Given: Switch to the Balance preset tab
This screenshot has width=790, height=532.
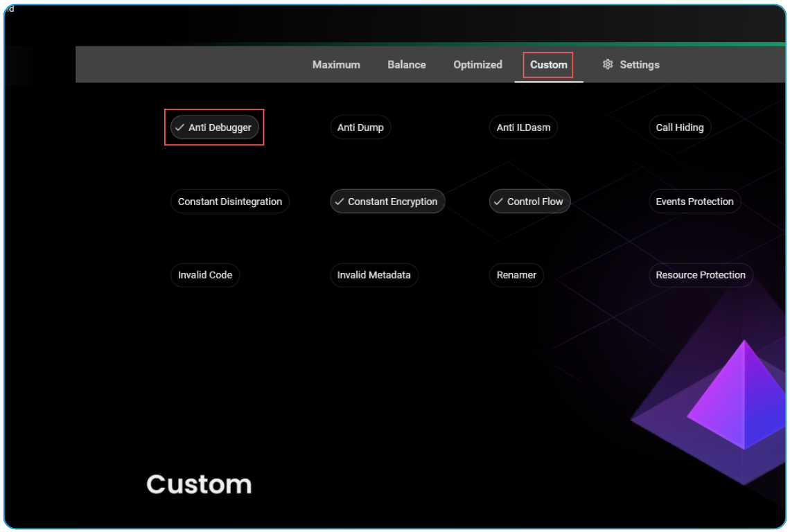Looking at the screenshot, I should pyautogui.click(x=407, y=64).
